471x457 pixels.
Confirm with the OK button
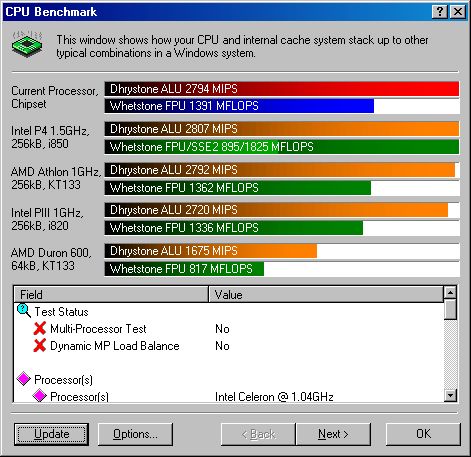coord(423,434)
